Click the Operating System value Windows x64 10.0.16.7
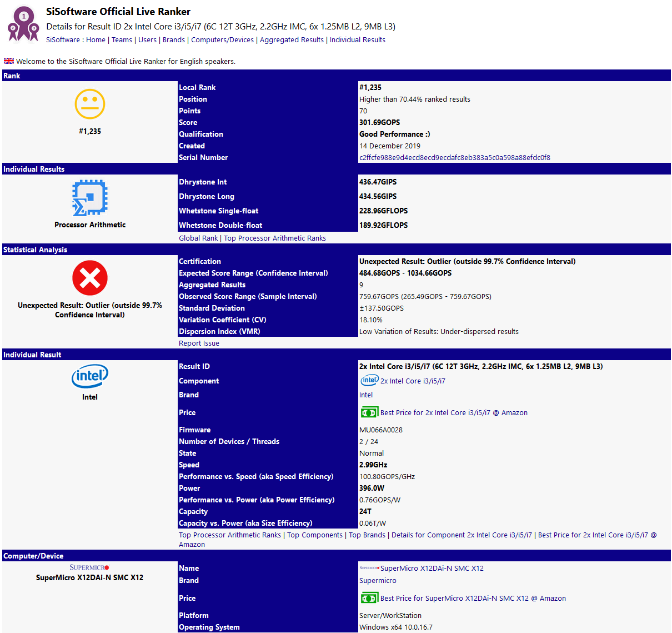The image size is (672, 633). tap(396, 627)
